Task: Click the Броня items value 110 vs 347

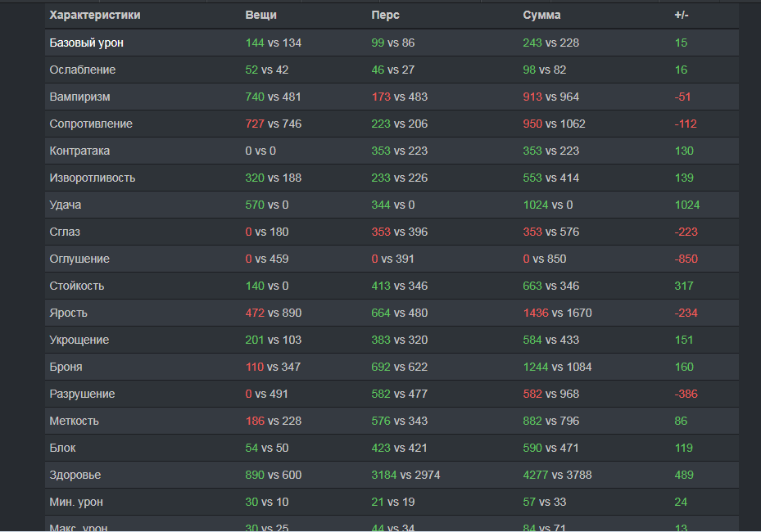Action: 273,367
